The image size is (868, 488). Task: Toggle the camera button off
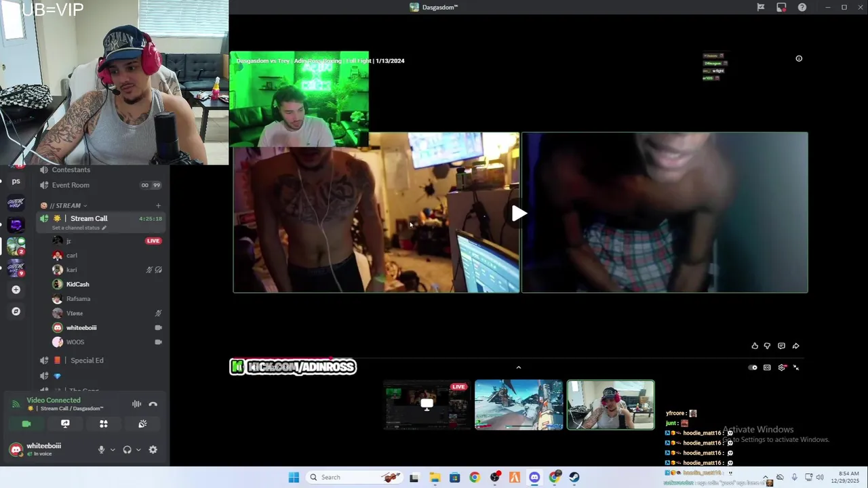point(26,424)
